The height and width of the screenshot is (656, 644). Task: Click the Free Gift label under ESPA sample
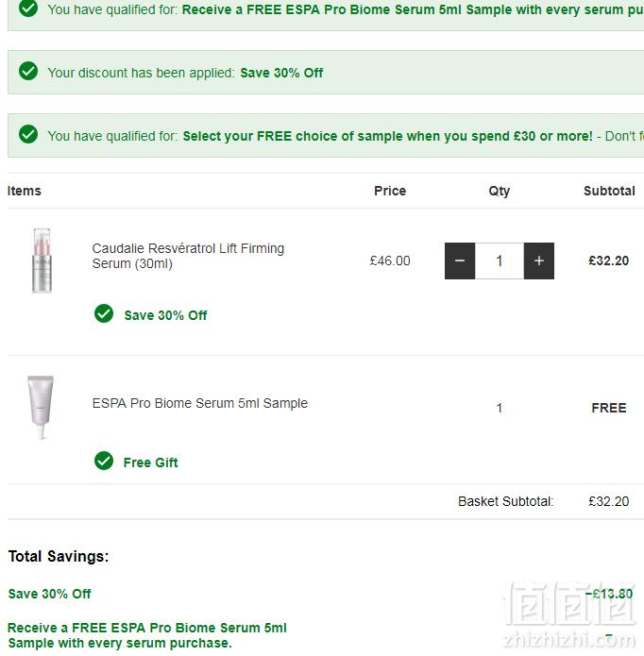click(151, 463)
